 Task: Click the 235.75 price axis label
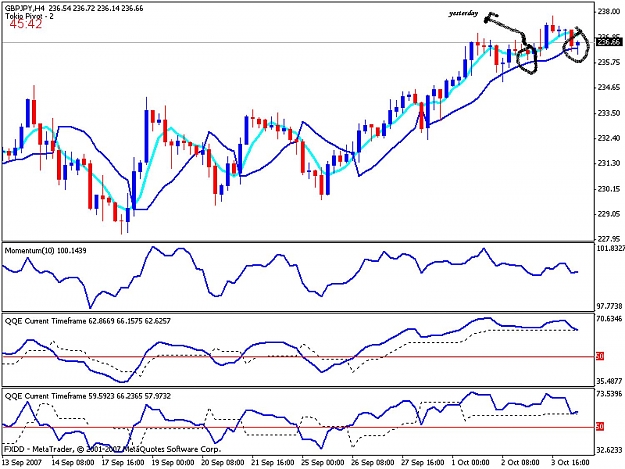pyautogui.click(x=609, y=62)
